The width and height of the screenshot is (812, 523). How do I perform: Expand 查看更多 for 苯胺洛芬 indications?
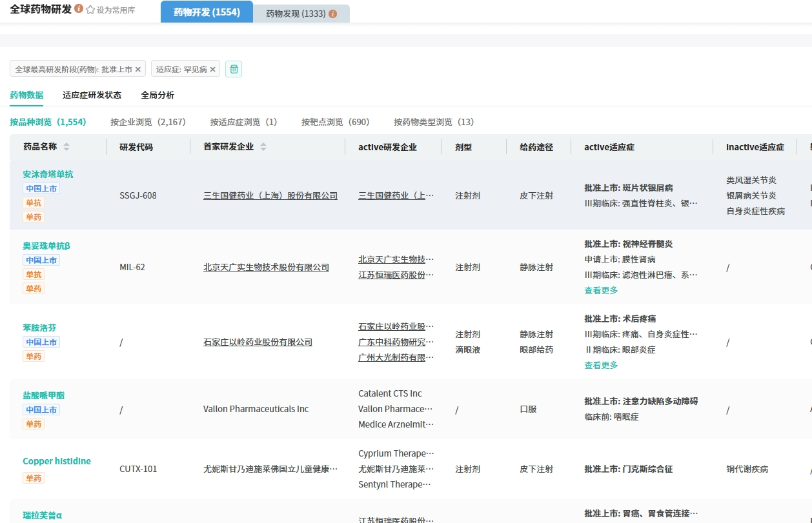[601, 365]
